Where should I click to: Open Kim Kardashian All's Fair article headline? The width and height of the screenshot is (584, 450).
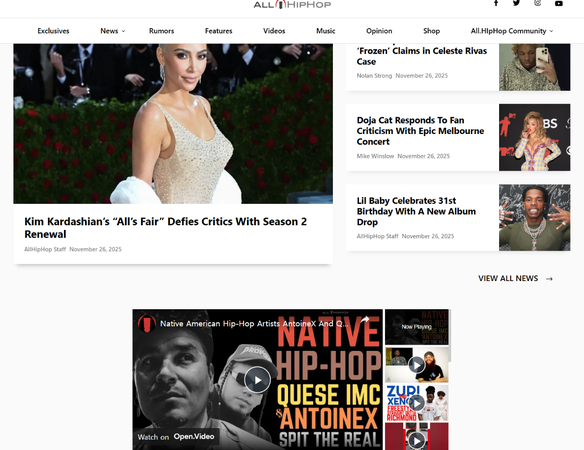pyautogui.click(x=165, y=228)
